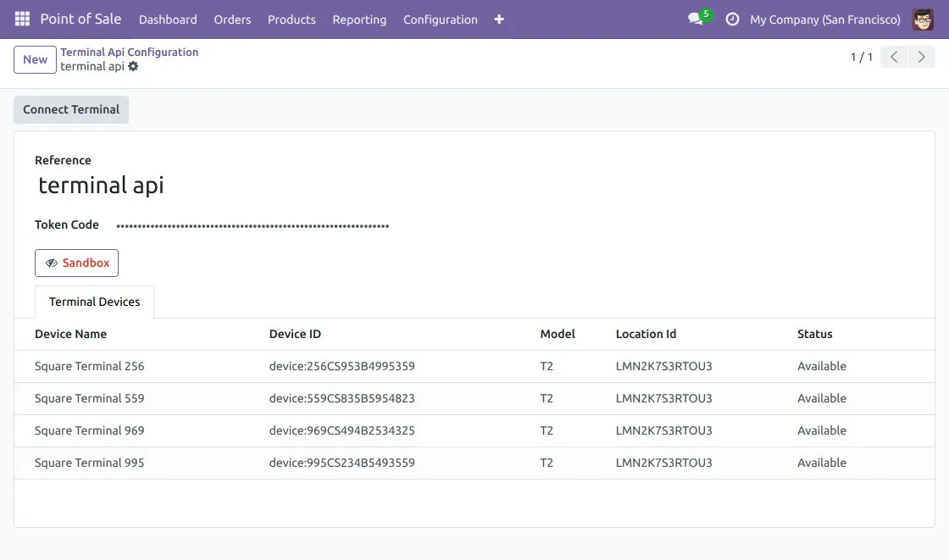Open the apps grid menu icon
The height and width of the screenshot is (560, 949).
pos(22,19)
